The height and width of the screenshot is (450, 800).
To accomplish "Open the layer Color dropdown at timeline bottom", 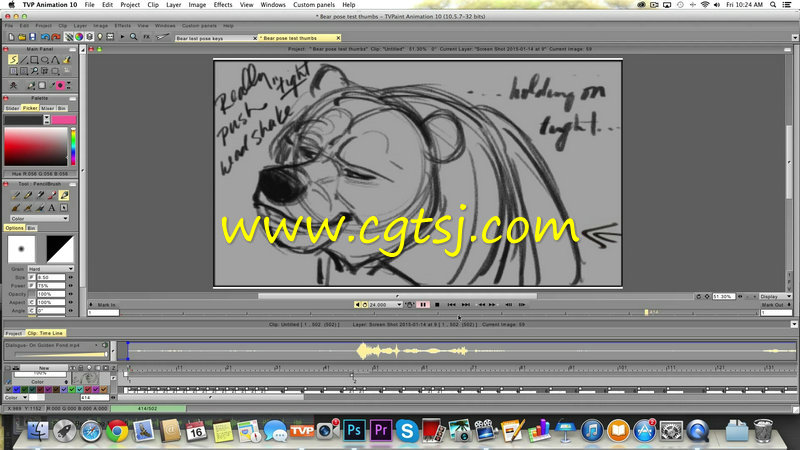I will [16, 397].
